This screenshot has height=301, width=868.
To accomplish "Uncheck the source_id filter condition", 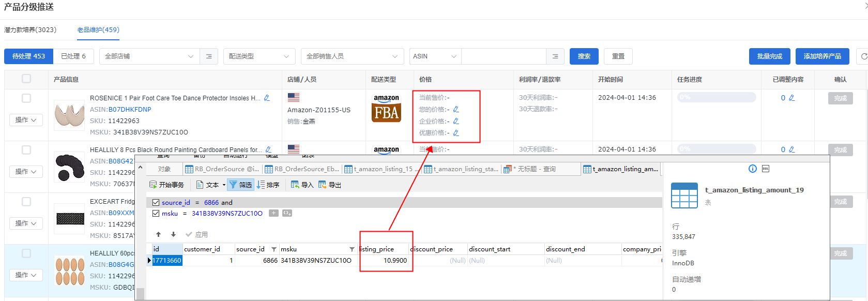I will [x=156, y=202].
